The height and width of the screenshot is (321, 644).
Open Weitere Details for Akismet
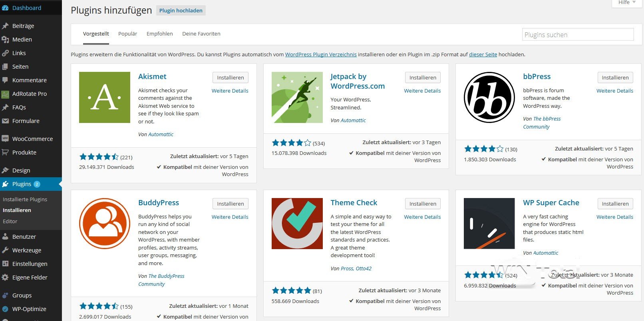[230, 91]
